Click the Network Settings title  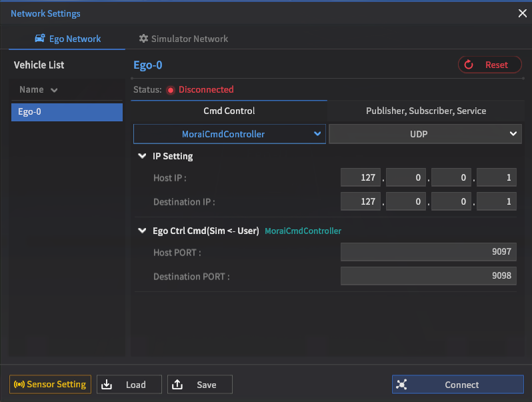point(45,13)
